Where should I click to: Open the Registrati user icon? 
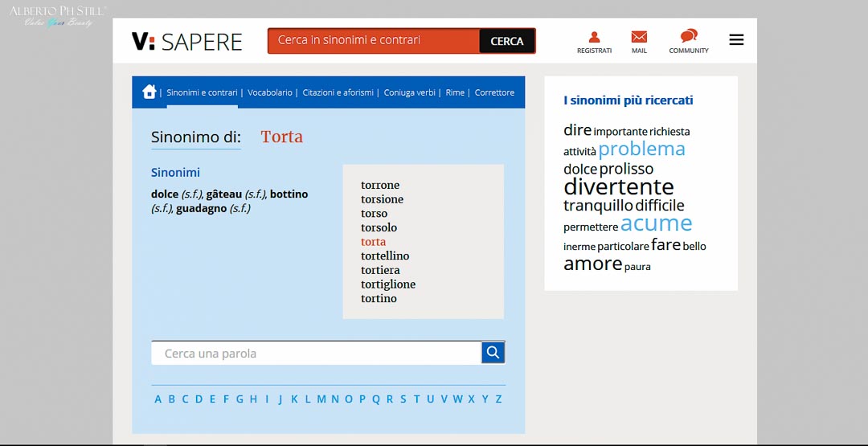coord(594,37)
